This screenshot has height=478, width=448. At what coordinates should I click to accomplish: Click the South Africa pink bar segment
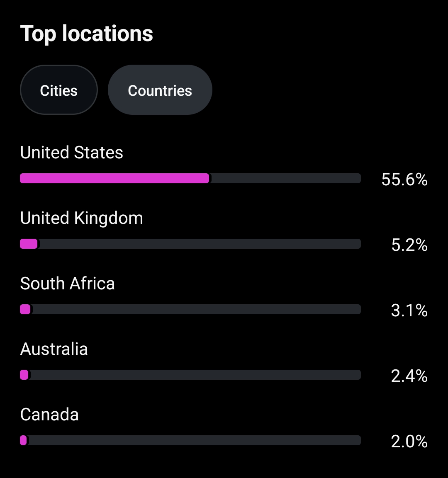(25, 309)
